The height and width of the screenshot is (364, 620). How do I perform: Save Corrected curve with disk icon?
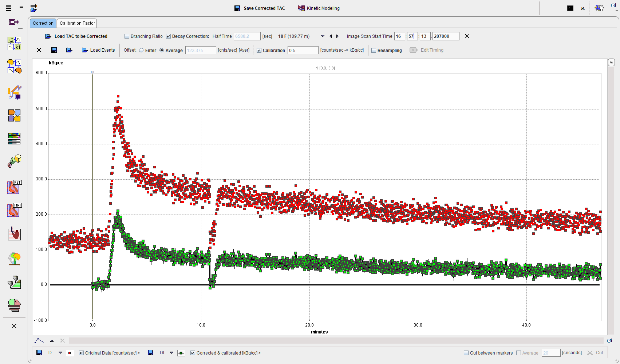point(150,353)
